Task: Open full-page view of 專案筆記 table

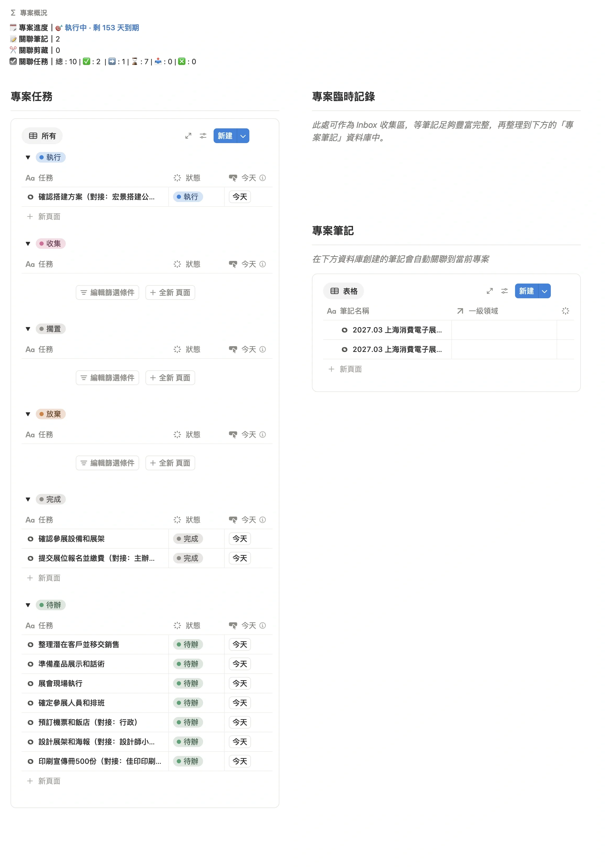Action: point(489,291)
